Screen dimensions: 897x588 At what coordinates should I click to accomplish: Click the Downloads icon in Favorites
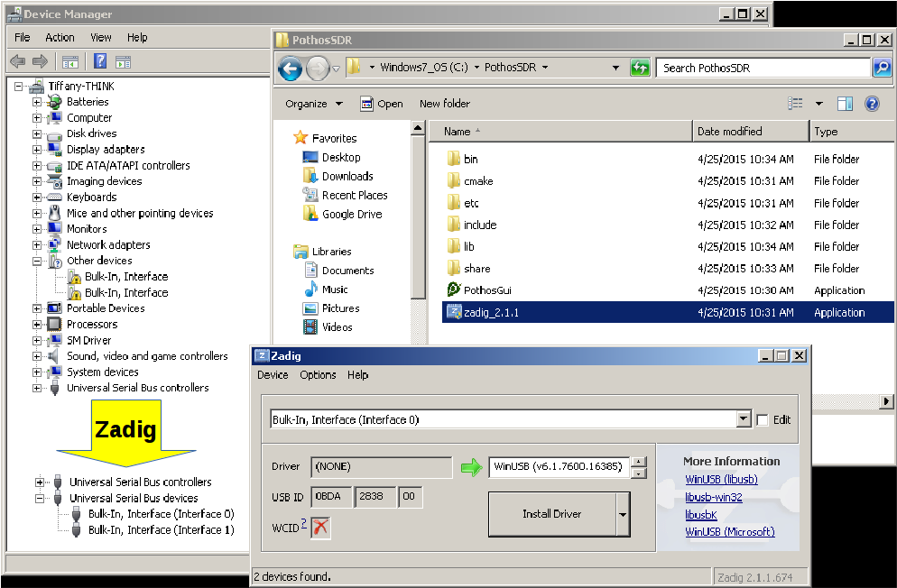[310, 176]
